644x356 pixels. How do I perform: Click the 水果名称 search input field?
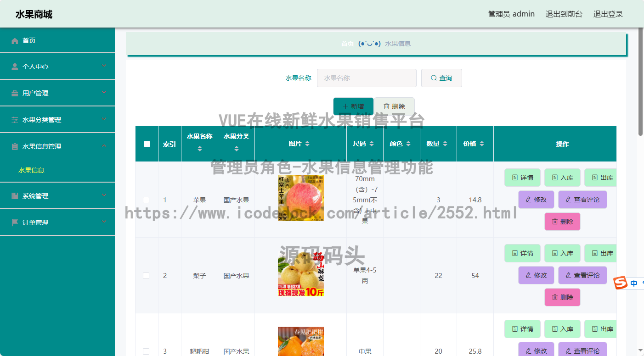pyautogui.click(x=367, y=78)
